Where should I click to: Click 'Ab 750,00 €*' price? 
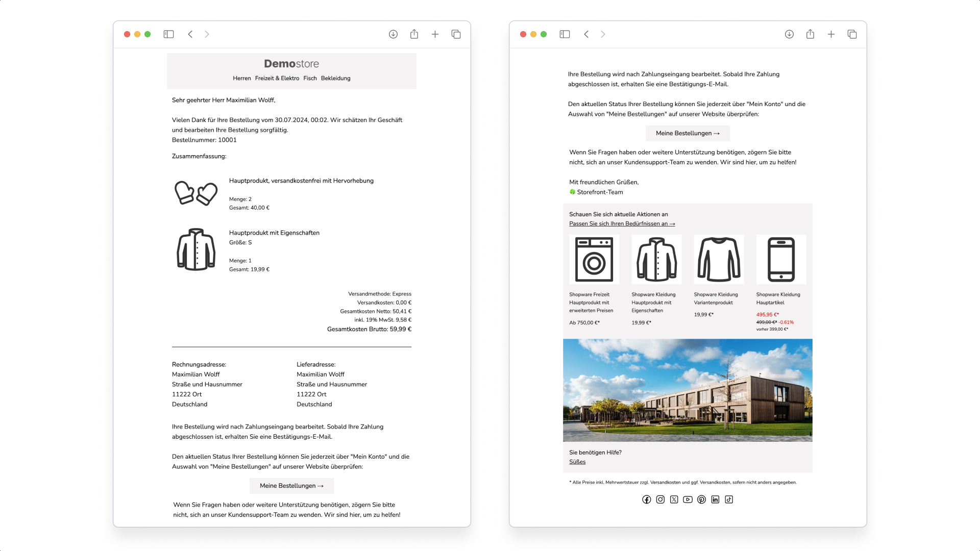(584, 323)
